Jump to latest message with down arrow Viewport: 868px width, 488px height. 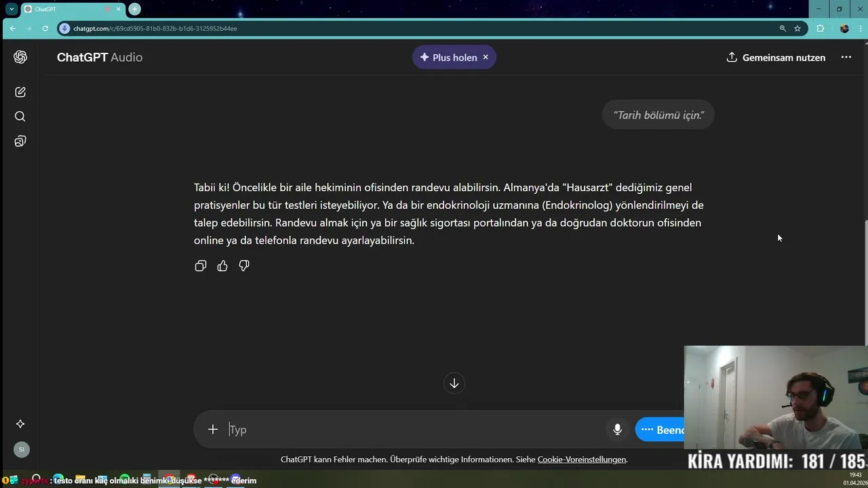pos(454,383)
